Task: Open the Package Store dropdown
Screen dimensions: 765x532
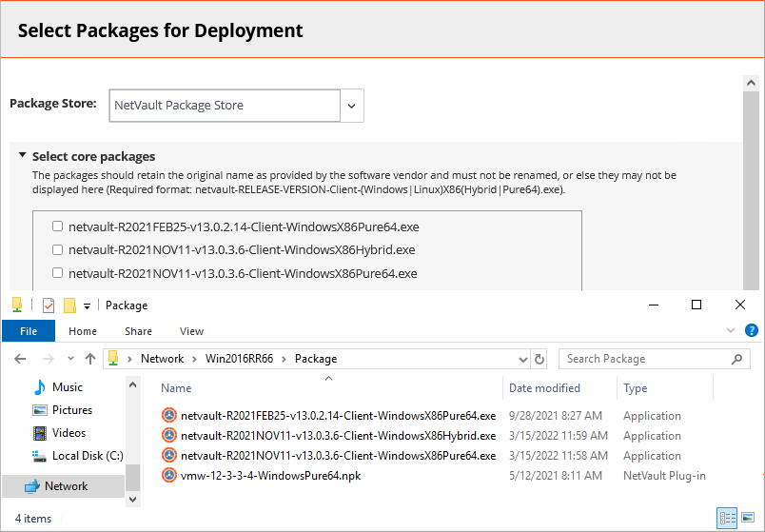Action: pos(351,106)
